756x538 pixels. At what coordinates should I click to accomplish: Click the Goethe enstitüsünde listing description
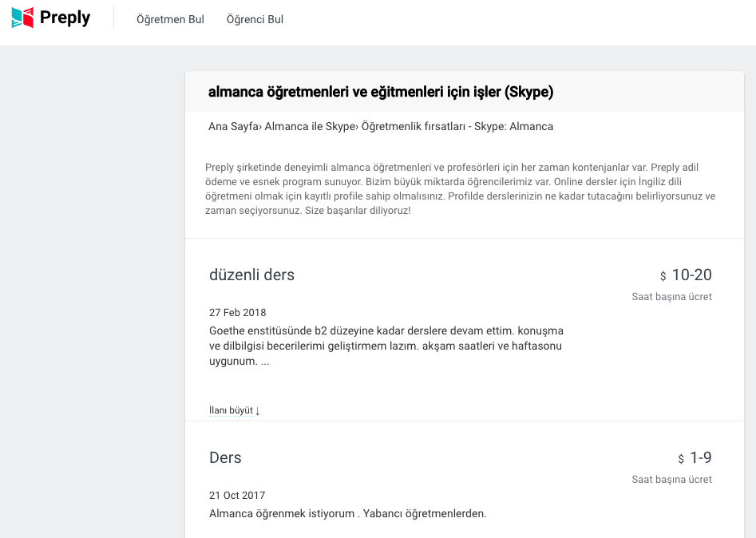(x=386, y=346)
